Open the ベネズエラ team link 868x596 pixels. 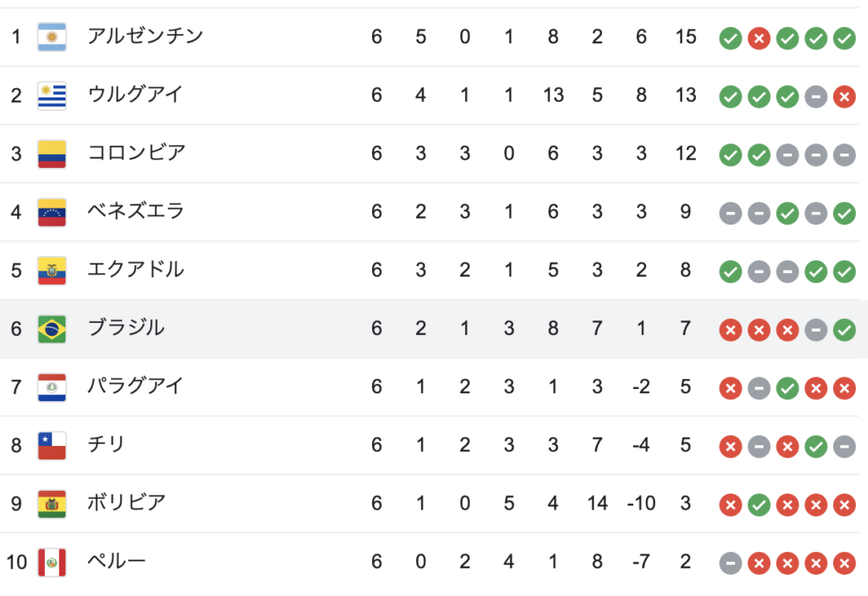(136, 210)
